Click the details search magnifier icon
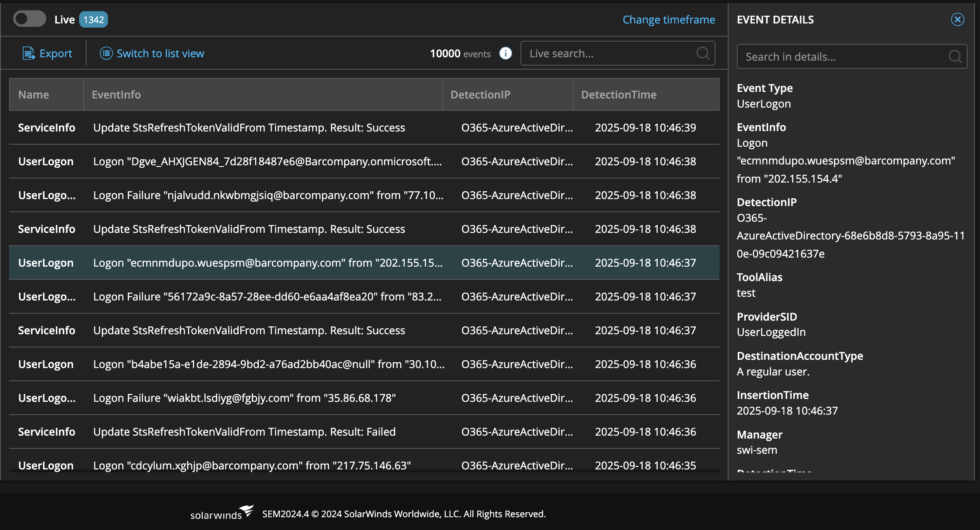The image size is (980, 530). coord(955,56)
